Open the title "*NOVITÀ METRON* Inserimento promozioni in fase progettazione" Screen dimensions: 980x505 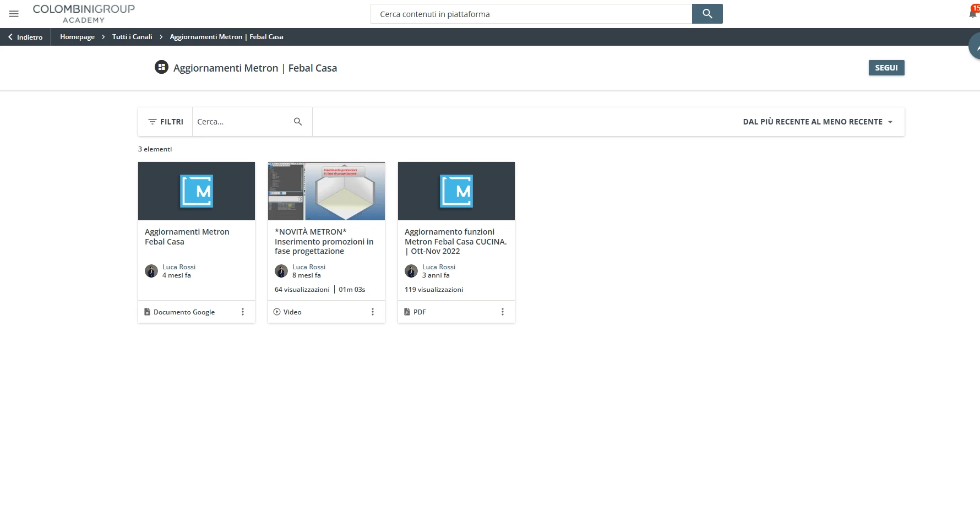tap(324, 242)
